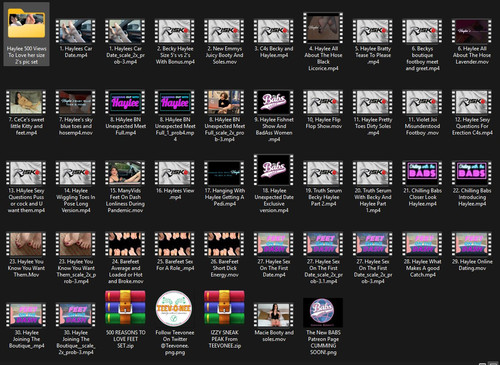Select the Macie Booty and soles.mov video

click(x=274, y=315)
